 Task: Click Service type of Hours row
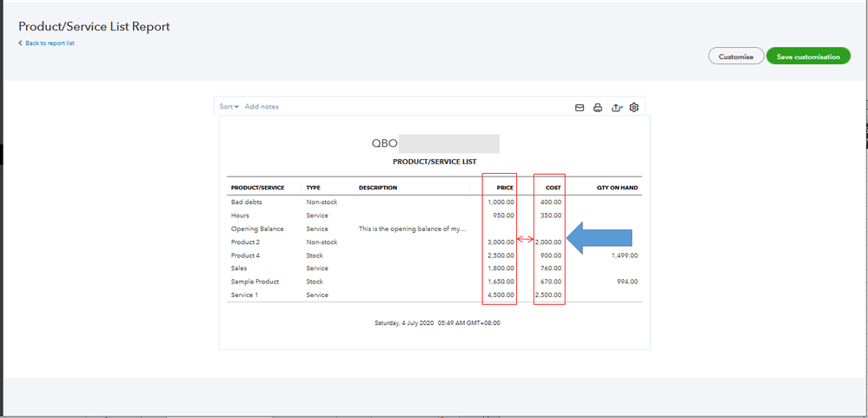(317, 216)
